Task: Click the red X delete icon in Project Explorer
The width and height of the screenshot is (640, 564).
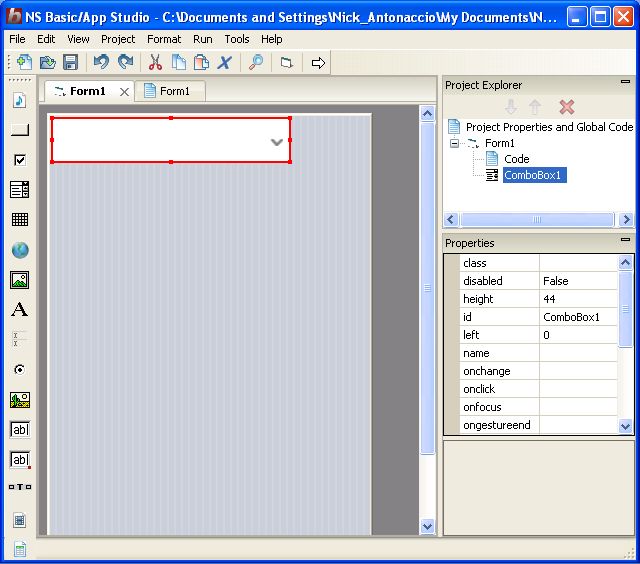Action: tap(567, 107)
